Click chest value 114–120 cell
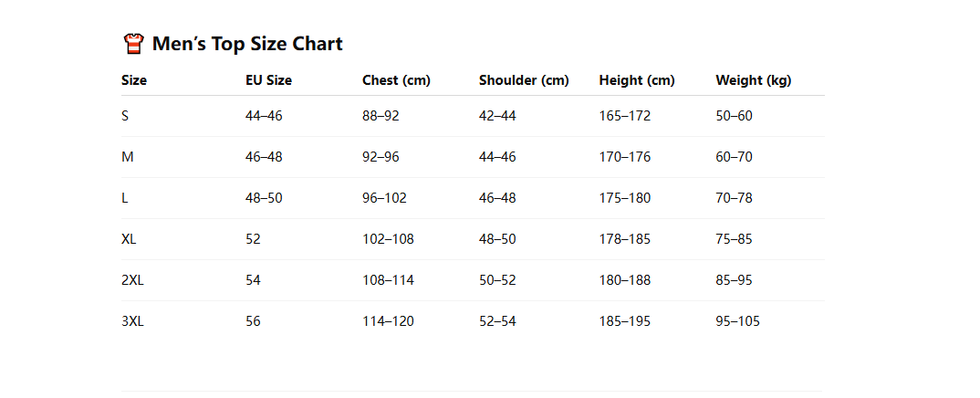Screen dimensions: 980x398 pyautogui.click(x=388, y=321)
